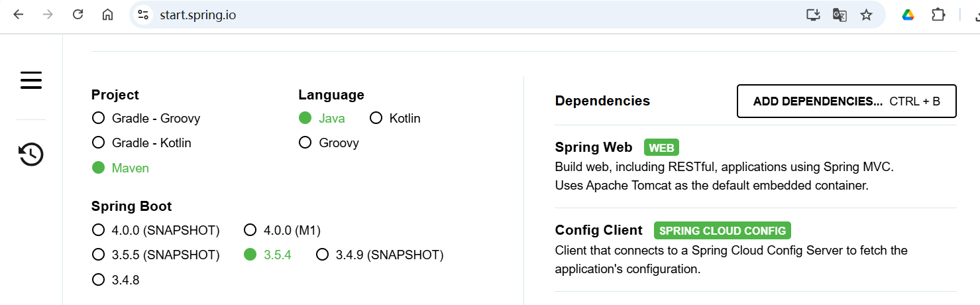
Task: Select Gradle - Kotlin project type
Action: coord(141,143)
